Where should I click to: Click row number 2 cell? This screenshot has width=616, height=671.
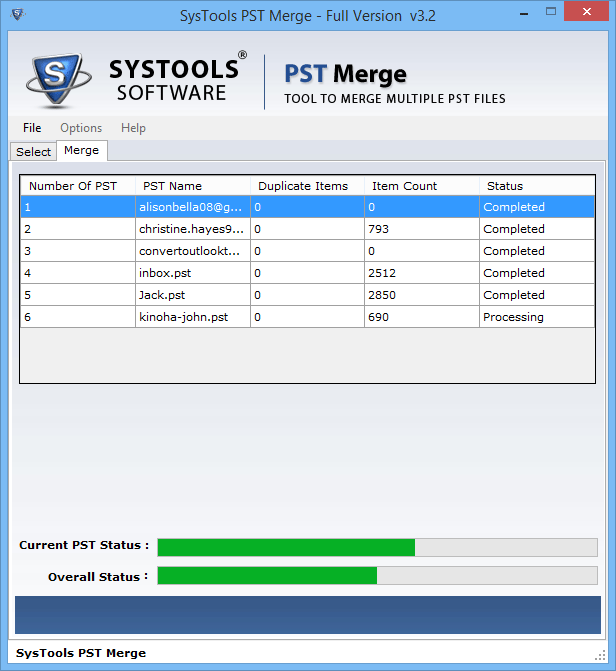[78, 229]
